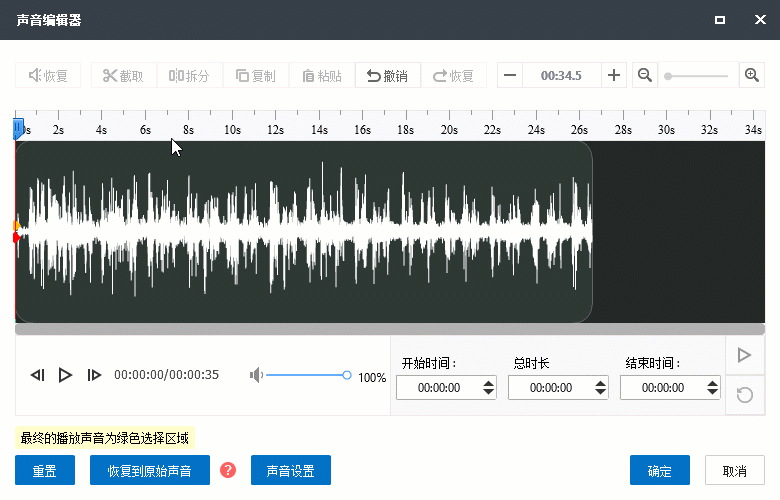Click the volume slider handle
This screenshot has height=500, width=780.
point(347,375)
